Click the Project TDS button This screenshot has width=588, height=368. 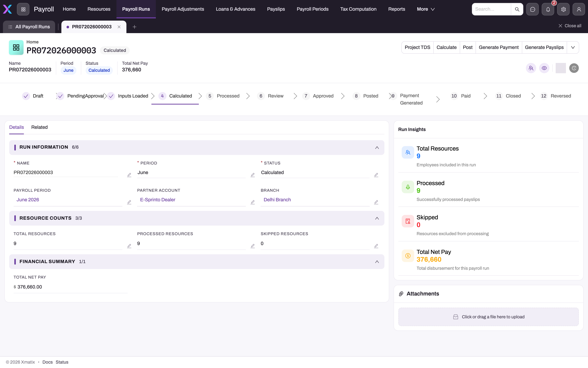[x=417, y=47]
